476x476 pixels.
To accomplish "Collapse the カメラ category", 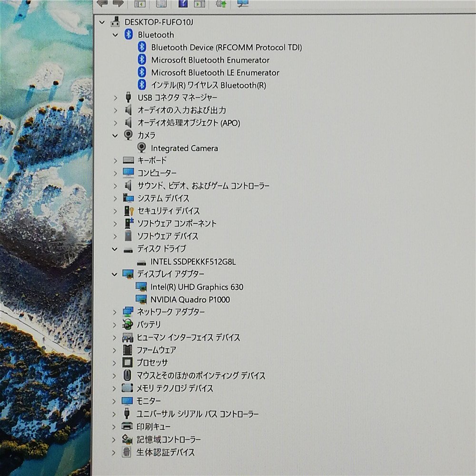I will click(x=115, y=136).
